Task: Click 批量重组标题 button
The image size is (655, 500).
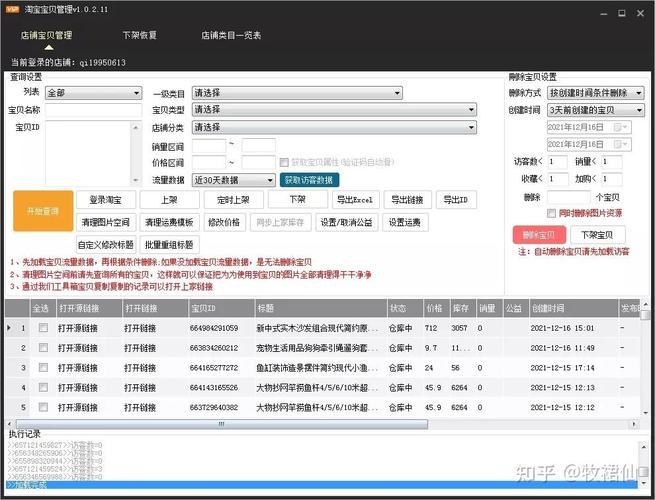Action: 169,245
